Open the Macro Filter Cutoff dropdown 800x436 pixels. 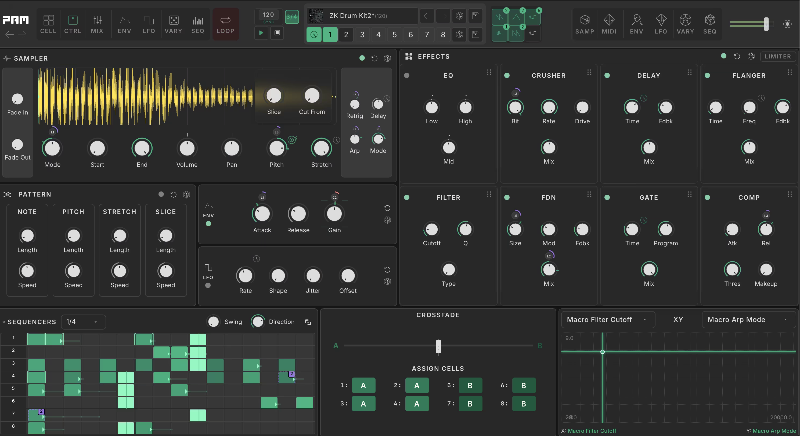pos(607,320)
